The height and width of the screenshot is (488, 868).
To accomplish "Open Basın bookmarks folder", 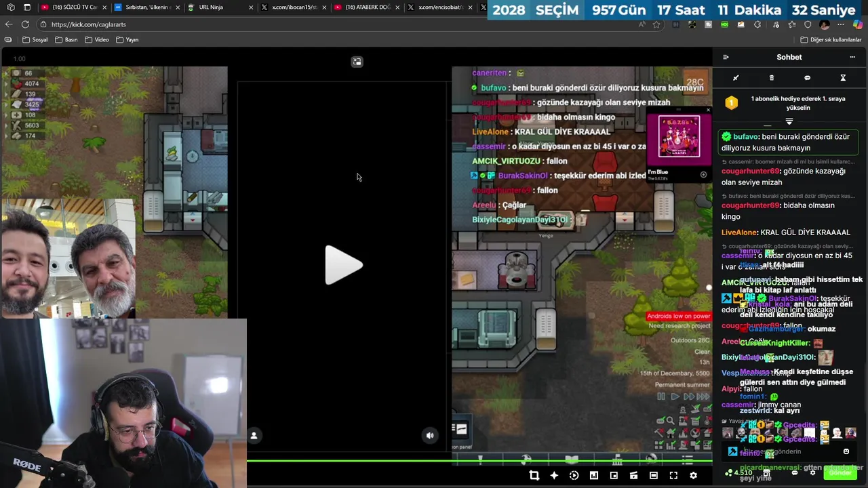I will click(x=67, y=39).
